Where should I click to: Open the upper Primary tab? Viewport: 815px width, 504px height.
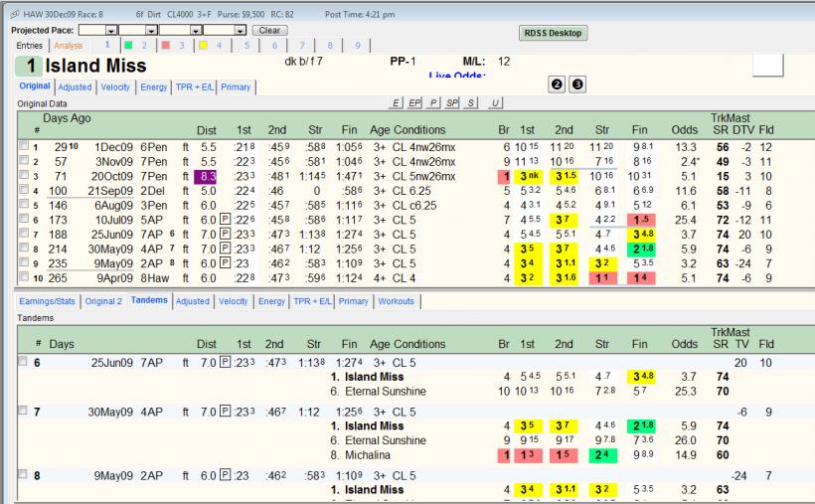click(236, 86)
